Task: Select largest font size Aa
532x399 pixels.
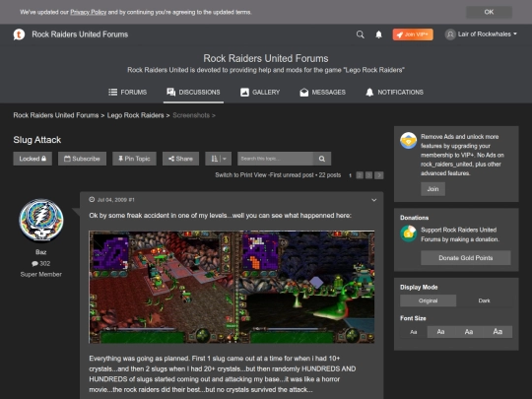Action: pos(498,332)
